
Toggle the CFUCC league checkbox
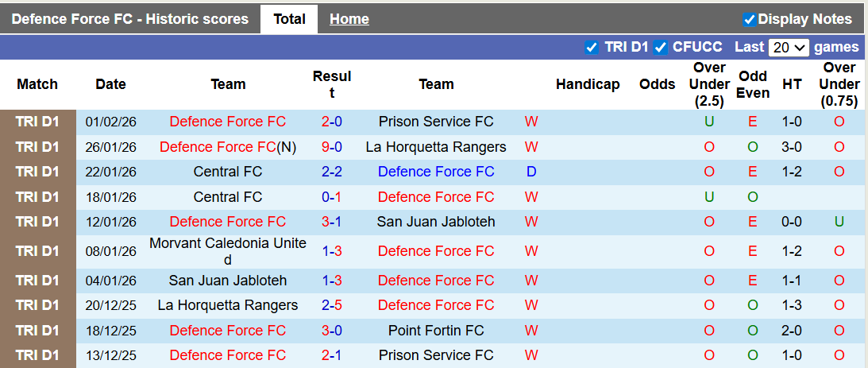(x=661, y=47)
